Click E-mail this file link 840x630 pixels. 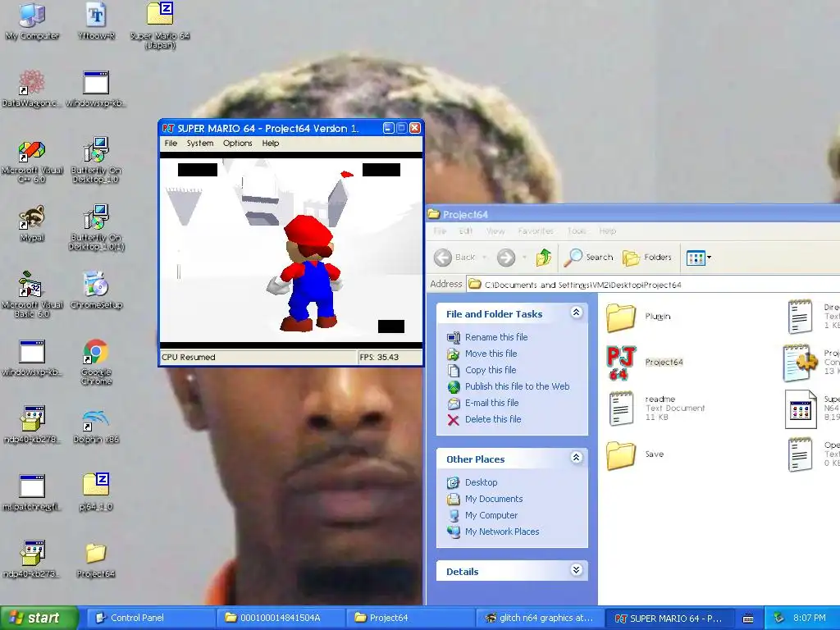tap(492, 403)
